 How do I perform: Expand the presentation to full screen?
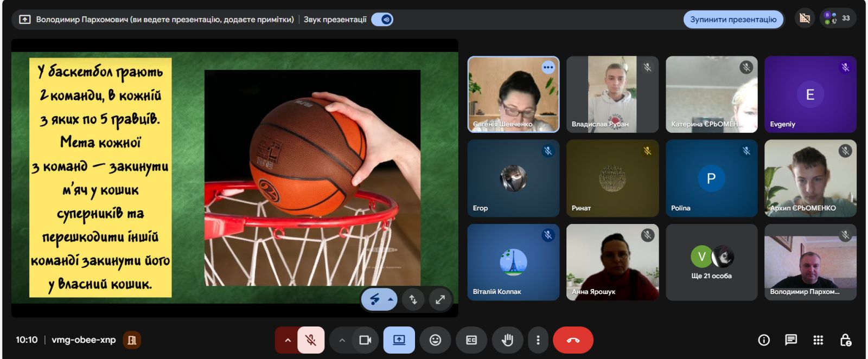[440, 299]
